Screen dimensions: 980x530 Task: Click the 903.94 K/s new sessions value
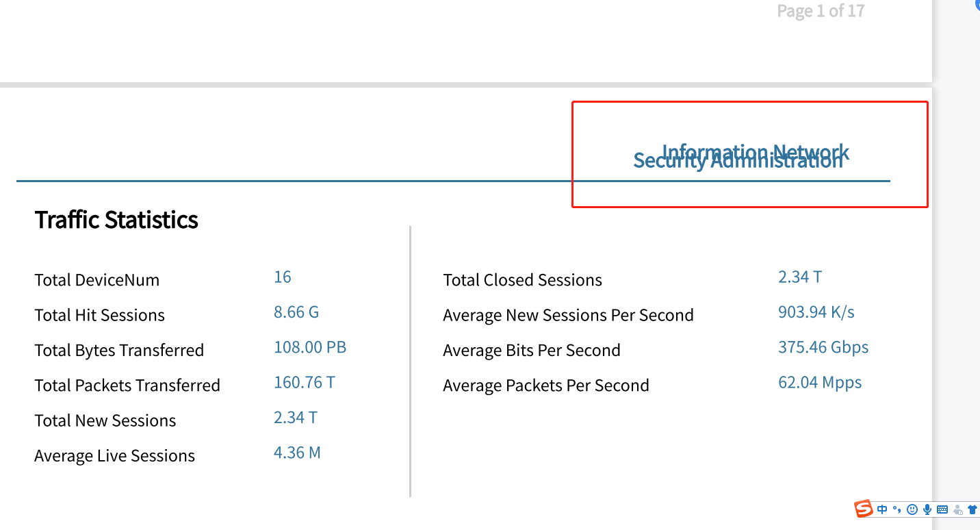[816, 312]
